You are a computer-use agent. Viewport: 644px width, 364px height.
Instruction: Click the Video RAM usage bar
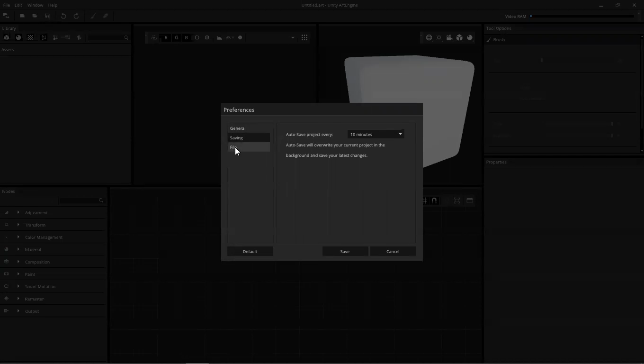[x=581, y=17]
